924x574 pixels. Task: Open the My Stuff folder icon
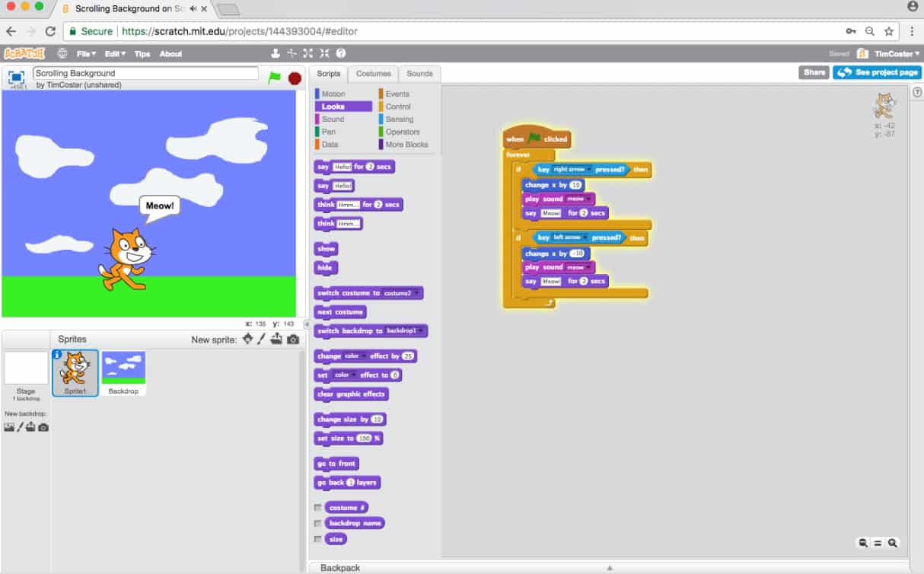(x=862, y=53)
